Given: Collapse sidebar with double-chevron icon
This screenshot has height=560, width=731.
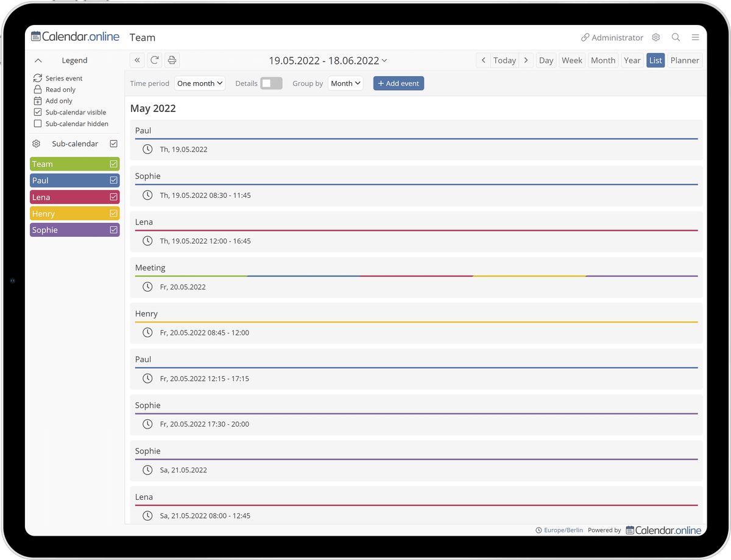Looking at the screenshot, I should click(x=137, y=60).
